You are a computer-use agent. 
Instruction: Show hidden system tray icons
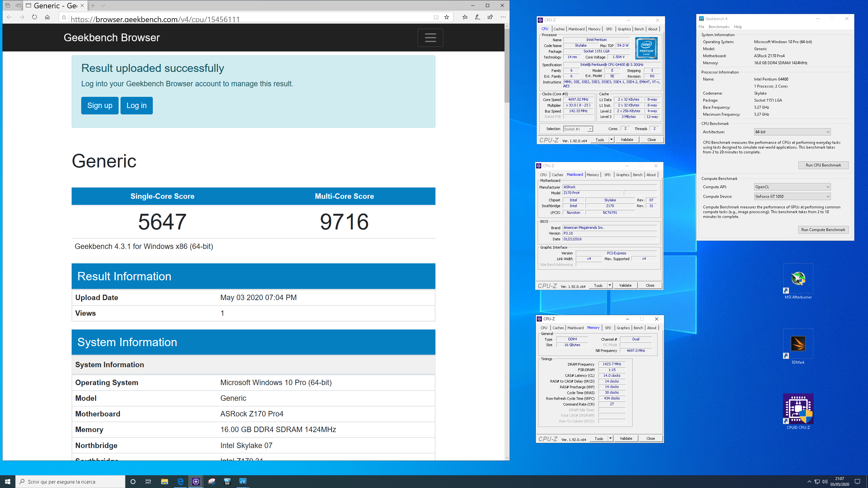(x=809, y=481)
